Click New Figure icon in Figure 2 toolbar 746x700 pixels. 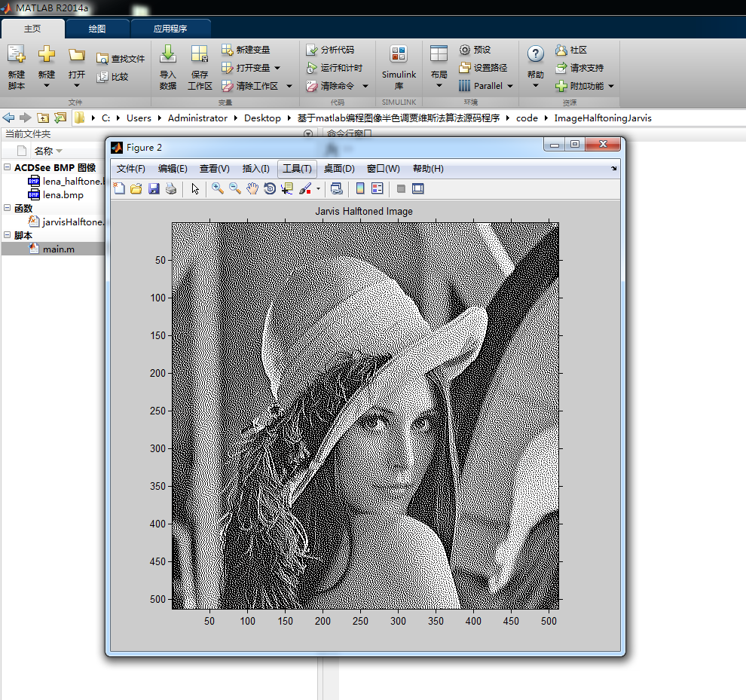(x=119, y=189)
